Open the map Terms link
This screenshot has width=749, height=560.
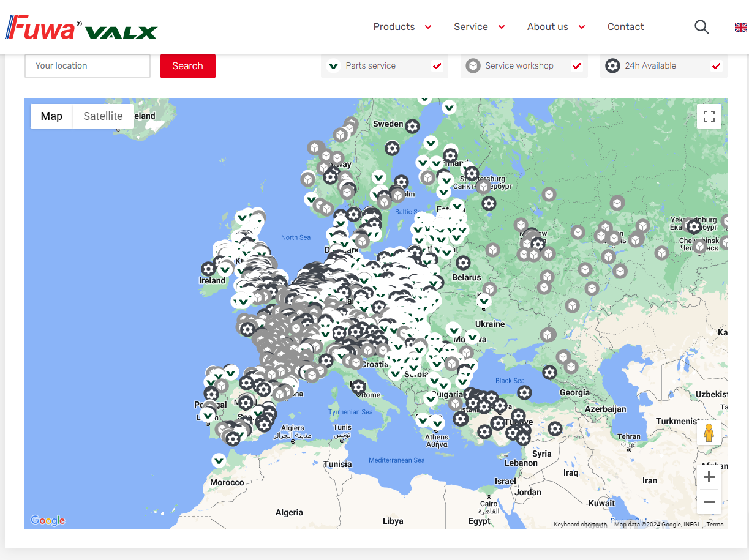click(714, 525)
